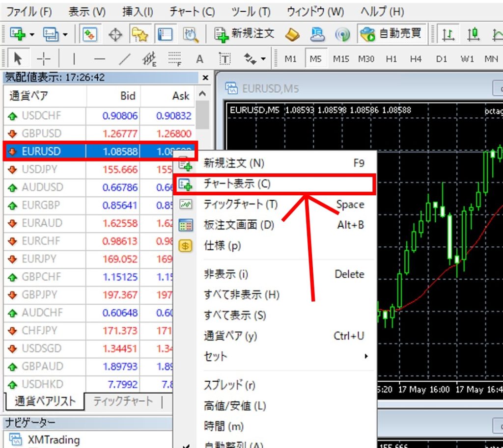Open the Strategy Tester icon
This screenshot has height=448, width=503.
190,34
